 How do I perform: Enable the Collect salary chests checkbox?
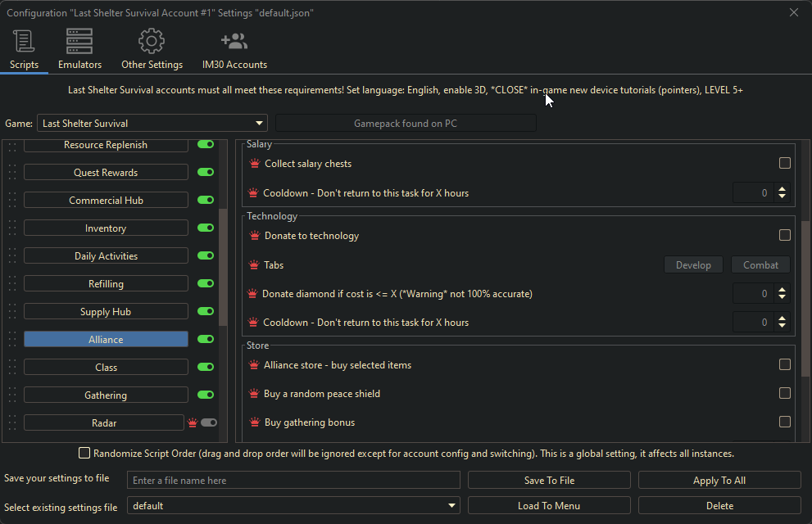point(784,164)
